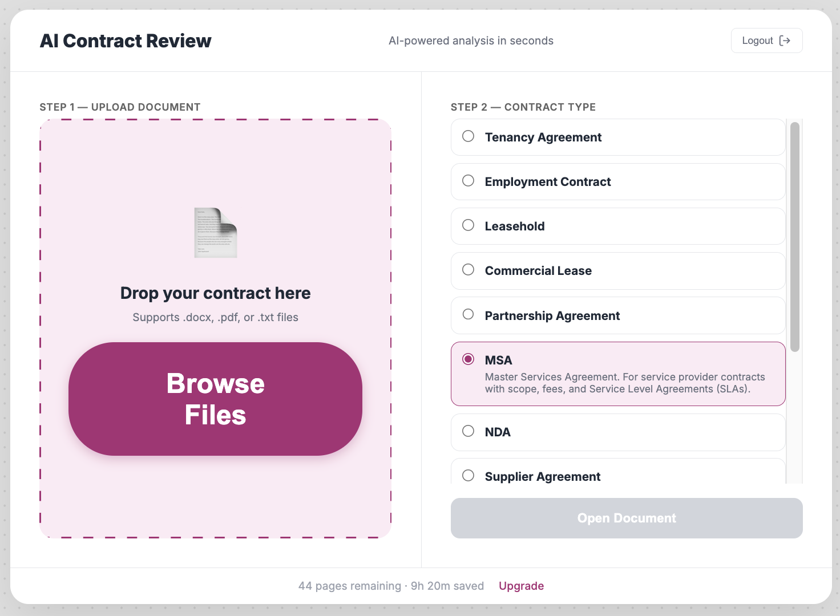The height and width of the screenshot is (616, 840).
Task: Click the MSA description text
Action: coord(624,383)
